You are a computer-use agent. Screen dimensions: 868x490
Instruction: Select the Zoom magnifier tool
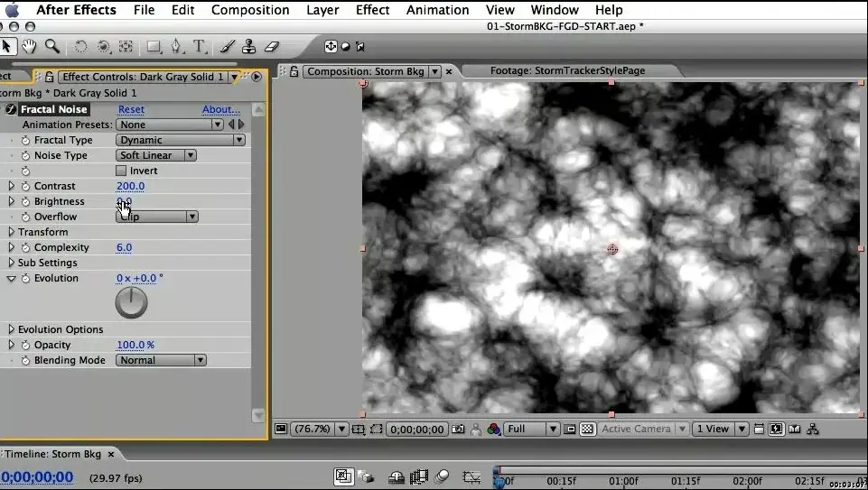[52, 46]
